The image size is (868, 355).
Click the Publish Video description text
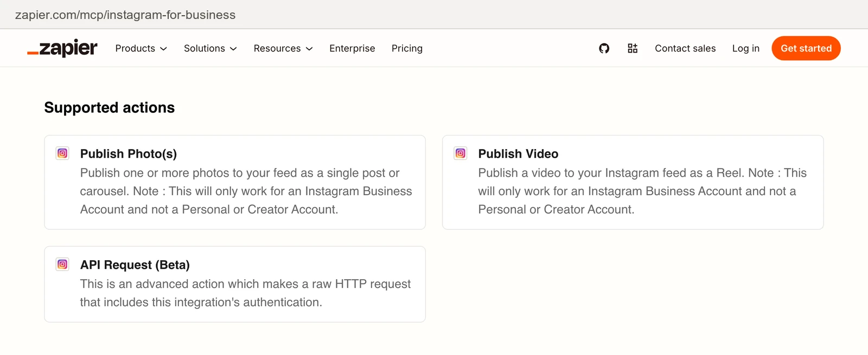pos(642,191)
